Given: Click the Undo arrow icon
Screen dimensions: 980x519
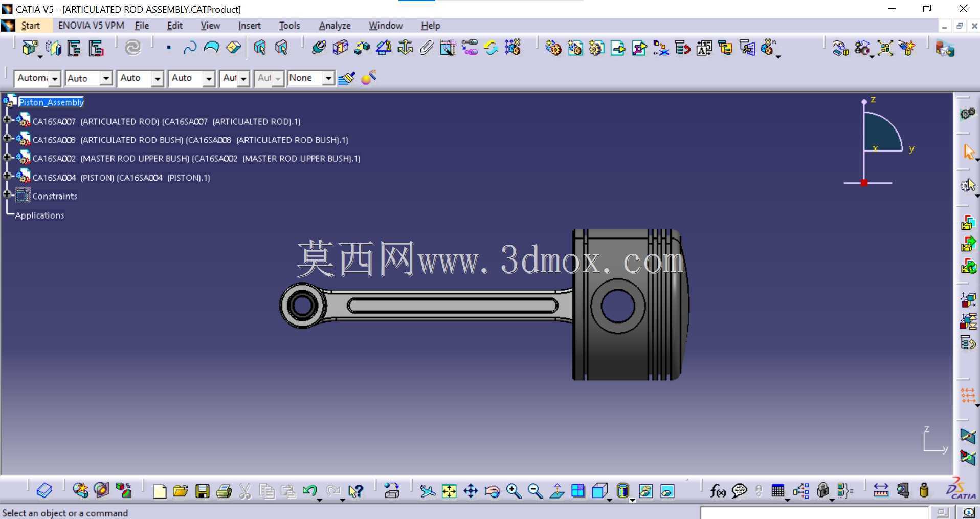Looking at the screenshot, I should point(309,491).
